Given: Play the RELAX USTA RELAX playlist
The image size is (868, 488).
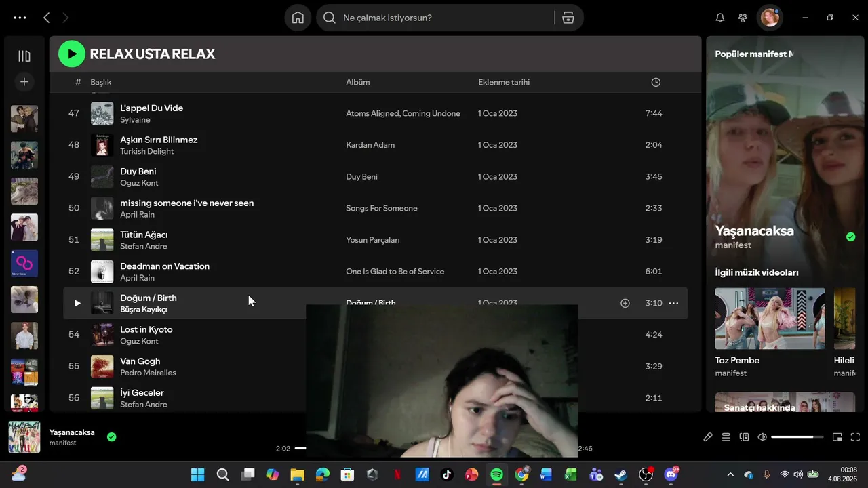Looking at the screenshot, I should pos(72,54).
